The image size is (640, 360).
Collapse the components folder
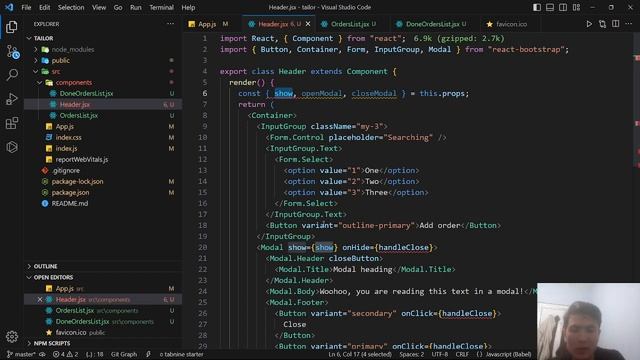(x=103, y=82)
